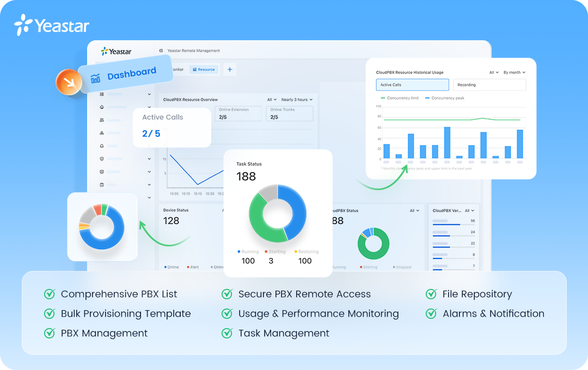Open the cloud icon in the sidebar
This screenshot has width=588, height=370.
[x=102, y=107]
